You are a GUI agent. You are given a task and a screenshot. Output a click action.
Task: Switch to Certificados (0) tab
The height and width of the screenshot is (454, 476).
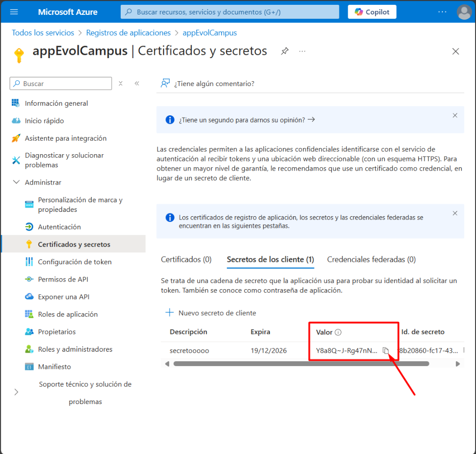coord(186,259)
